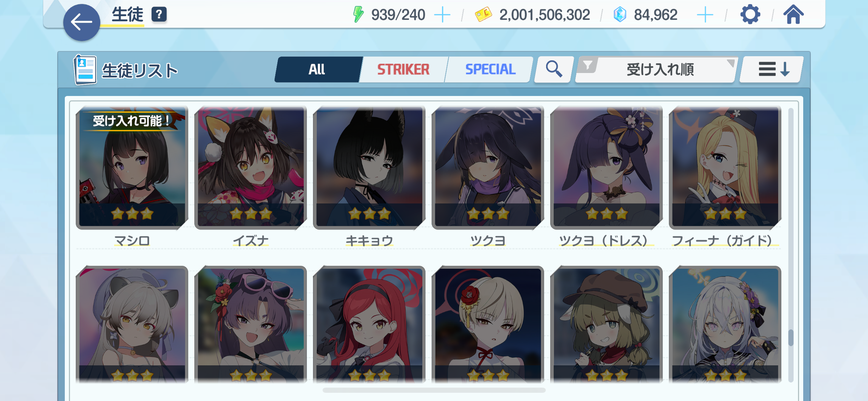Toggle the filter funnel icon
868x401 pixels.
click(x=588, y=65)
